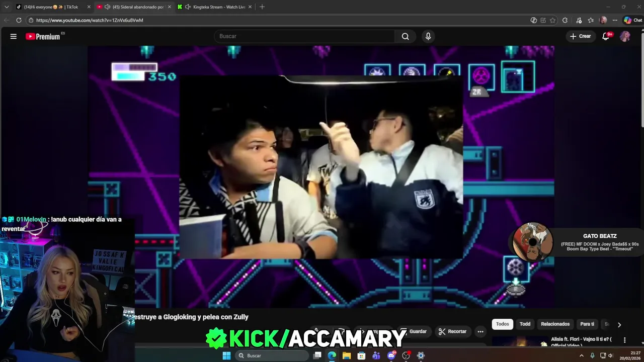Open the favorites list icon
This screenshot has height=362, width=644.
coord(591,20)
